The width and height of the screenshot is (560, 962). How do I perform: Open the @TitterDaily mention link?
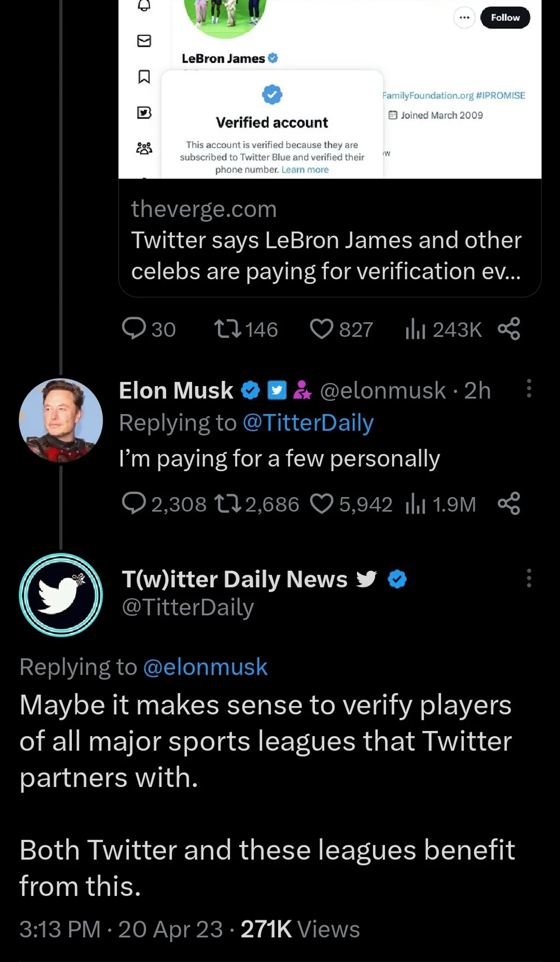click(308, 423)
